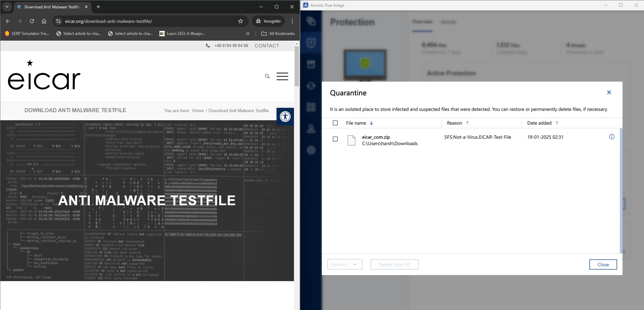The width and height of the screenshot is (644, 310).
Task: Open the Restore dropdown button
Action: (345, 264)
